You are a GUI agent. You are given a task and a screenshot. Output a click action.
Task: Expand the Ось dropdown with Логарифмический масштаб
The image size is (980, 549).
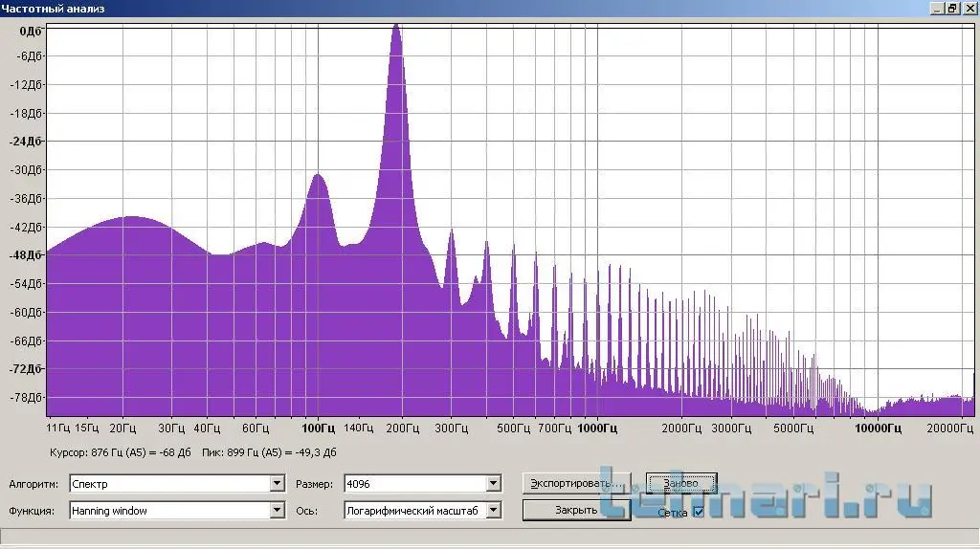pos(494,511)
